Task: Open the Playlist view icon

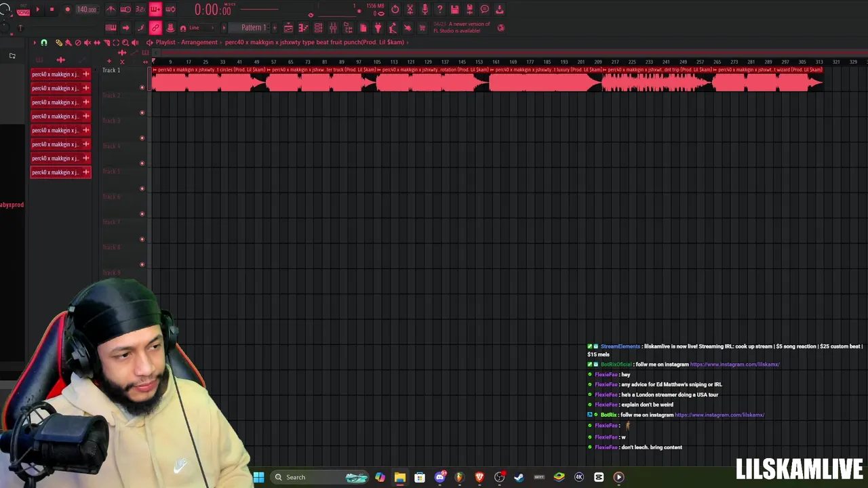Action: coord(288,28)
